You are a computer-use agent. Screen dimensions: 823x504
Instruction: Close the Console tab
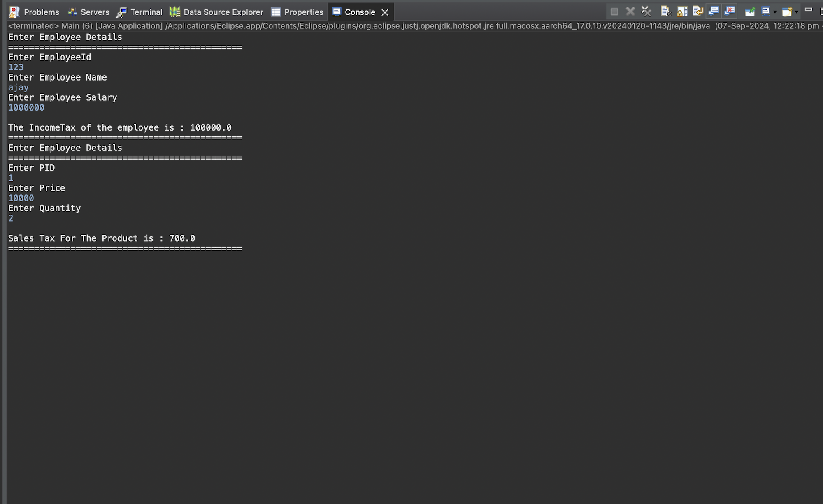tap(385, 12)
